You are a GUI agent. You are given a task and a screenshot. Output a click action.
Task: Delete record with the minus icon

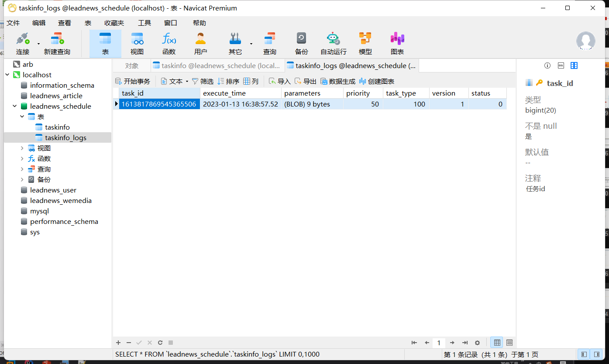(129, 343)
